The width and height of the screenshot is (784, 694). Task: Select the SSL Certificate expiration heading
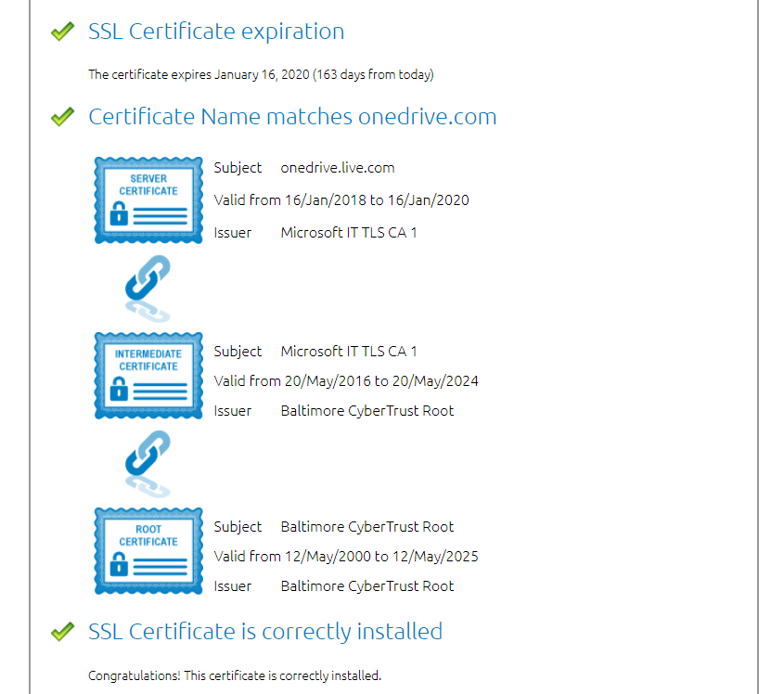tap(216, 32)
